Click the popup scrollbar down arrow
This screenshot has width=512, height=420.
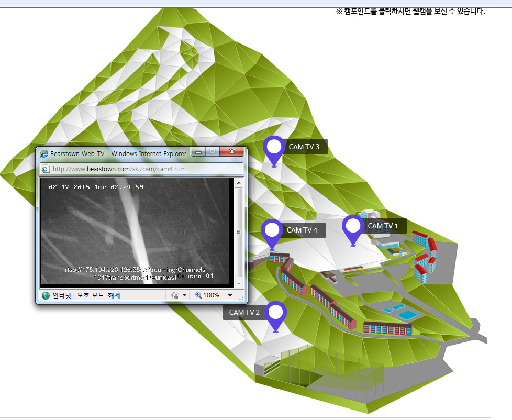click(238, 282)
